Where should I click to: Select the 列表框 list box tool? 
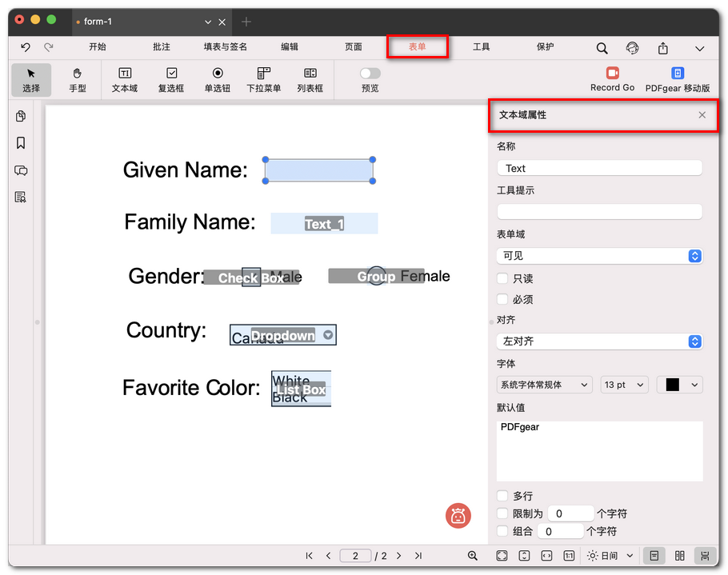(x=310, y=80)
